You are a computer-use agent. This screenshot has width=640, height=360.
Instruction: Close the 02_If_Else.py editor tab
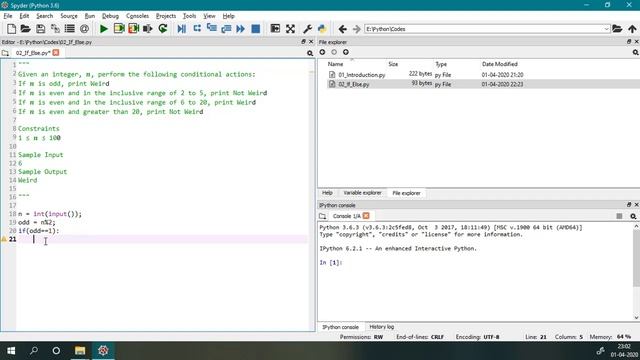coord(56,53)
